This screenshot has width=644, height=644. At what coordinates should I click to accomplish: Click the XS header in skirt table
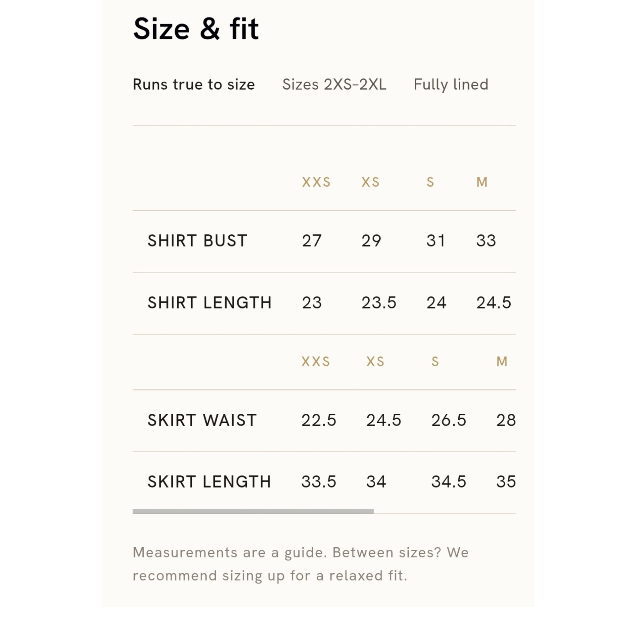375,361
